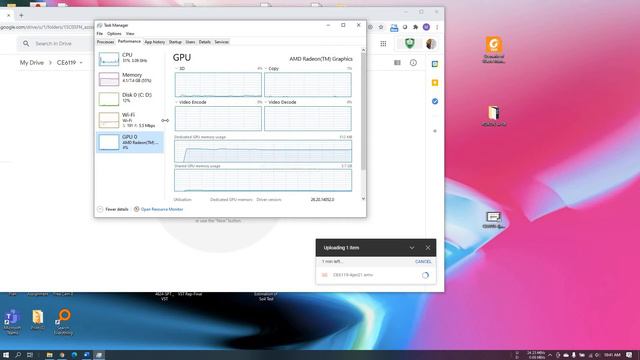
Task: Click the blue extension icon in Chrome toolbar
Action: [x=394, y=27]
